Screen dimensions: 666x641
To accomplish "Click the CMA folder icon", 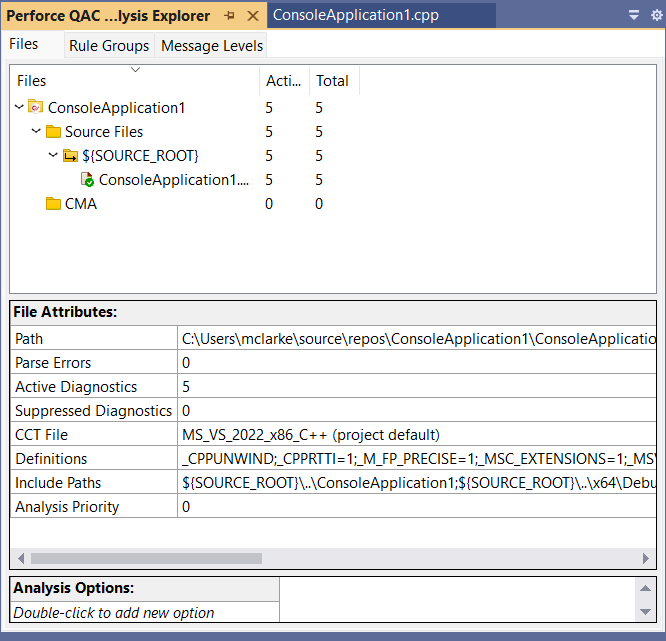I will point(53,204).
